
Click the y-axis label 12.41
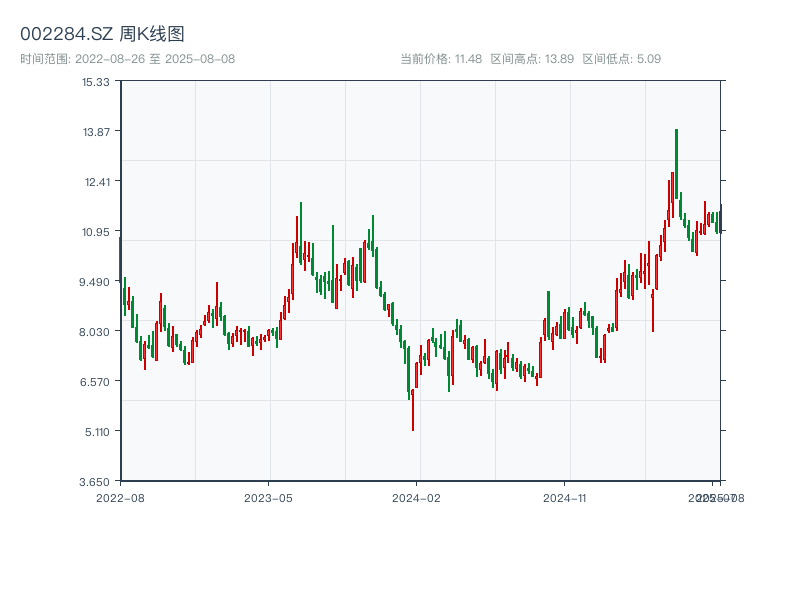97,182
